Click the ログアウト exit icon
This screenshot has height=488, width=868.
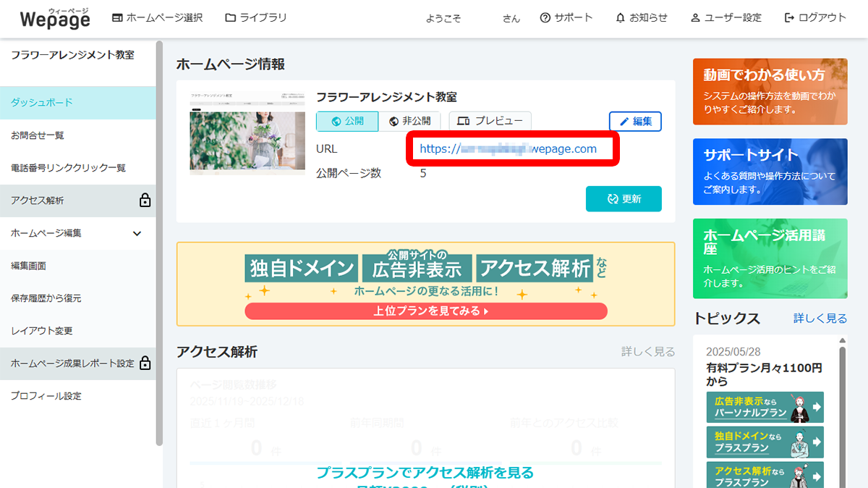tap(790, 18)
